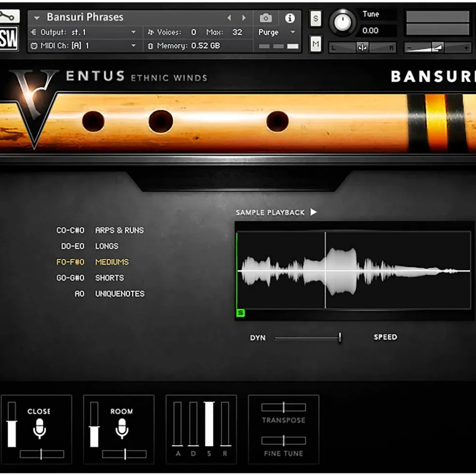476x476 pixels.
Task: Click the output level meter
Action: pyautogui.click(x=437, y=23)
